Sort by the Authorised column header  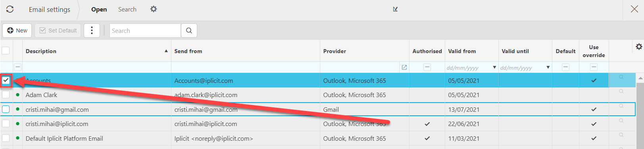(x=427, y=51)
